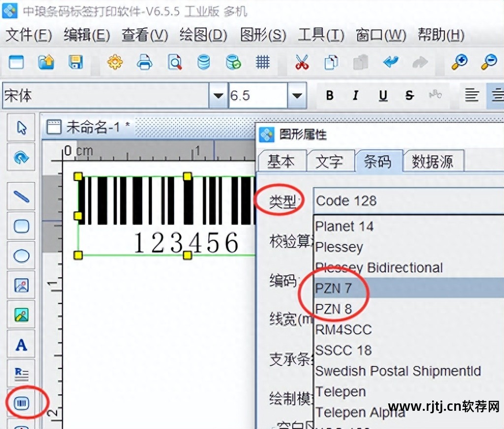The width and height of the screenshot is (504, 429).
Task: Switch to the 数据源 tab
Action: point(433,161)
